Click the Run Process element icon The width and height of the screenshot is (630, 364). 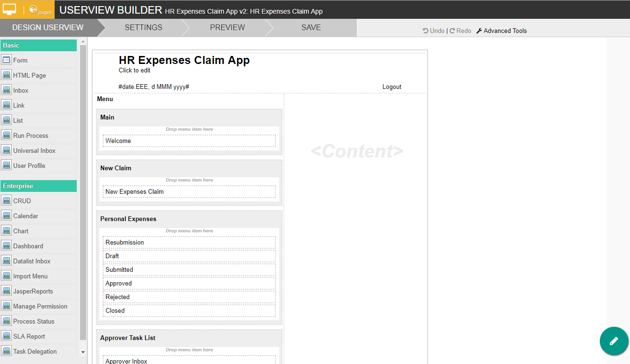click(x=6, y=135)
